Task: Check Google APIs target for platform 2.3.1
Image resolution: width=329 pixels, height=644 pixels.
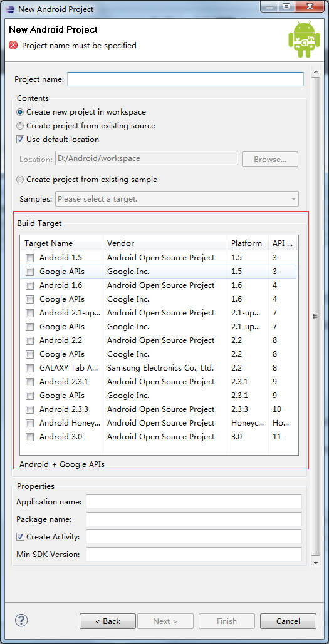Action: (29, 396)
